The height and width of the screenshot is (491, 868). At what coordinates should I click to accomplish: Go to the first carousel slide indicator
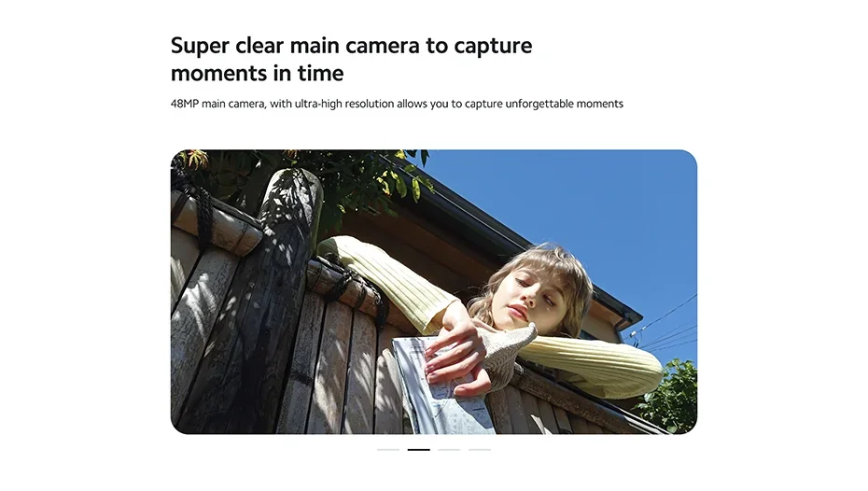[x=388, y=450]
